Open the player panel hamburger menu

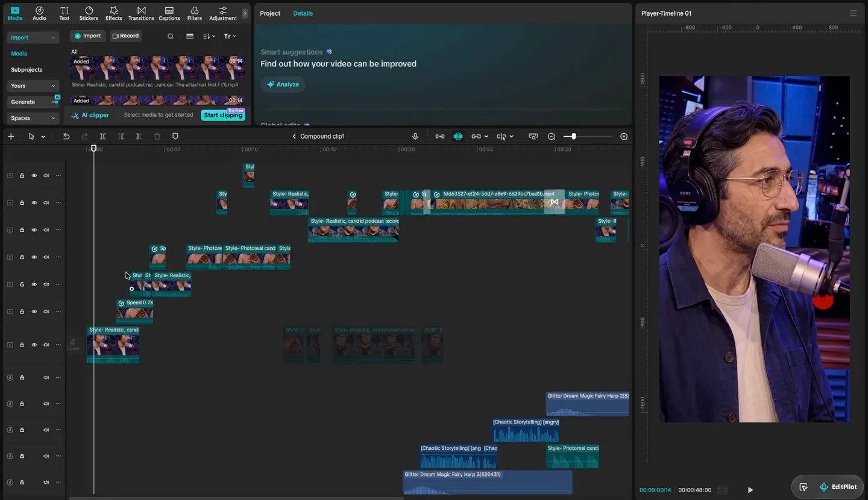click(853, 13)
